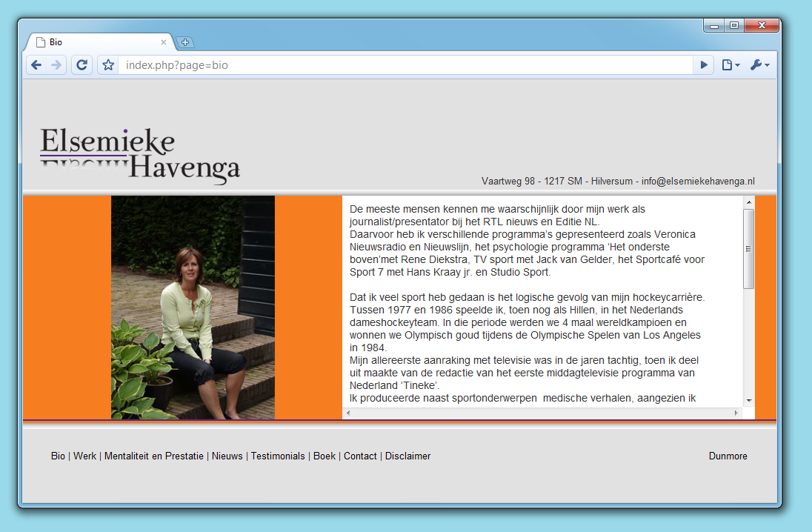Click the email info@elsemiekehavenga.nl
The width and height of the screenshot is (812, 532).
[698, 182]
